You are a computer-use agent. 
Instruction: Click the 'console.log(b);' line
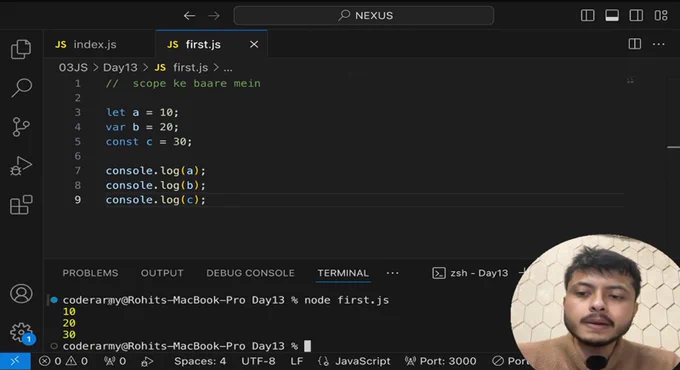tap(155, 185)
